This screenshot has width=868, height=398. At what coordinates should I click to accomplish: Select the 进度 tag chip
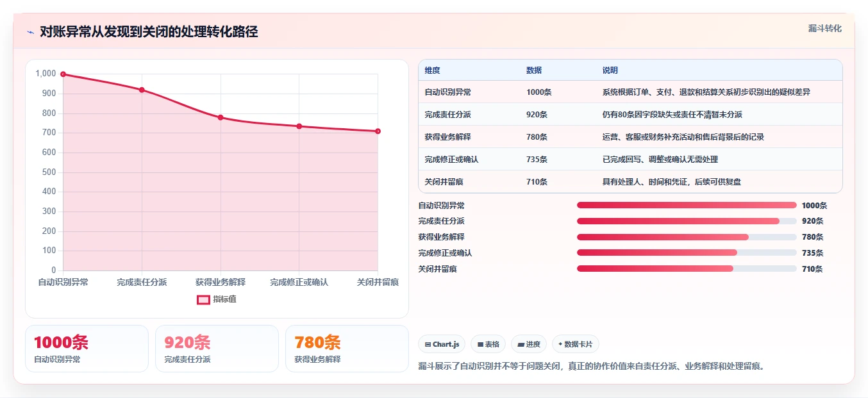click(x=529, y=344)
